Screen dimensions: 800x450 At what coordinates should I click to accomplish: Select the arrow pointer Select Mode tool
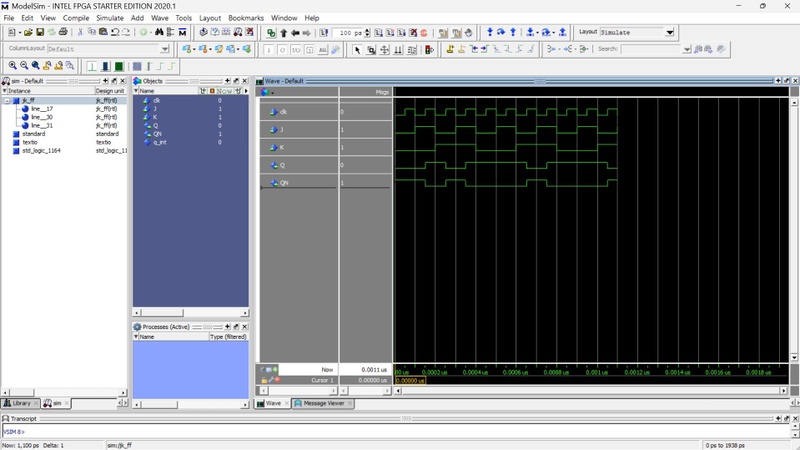(x=357, y=49)
